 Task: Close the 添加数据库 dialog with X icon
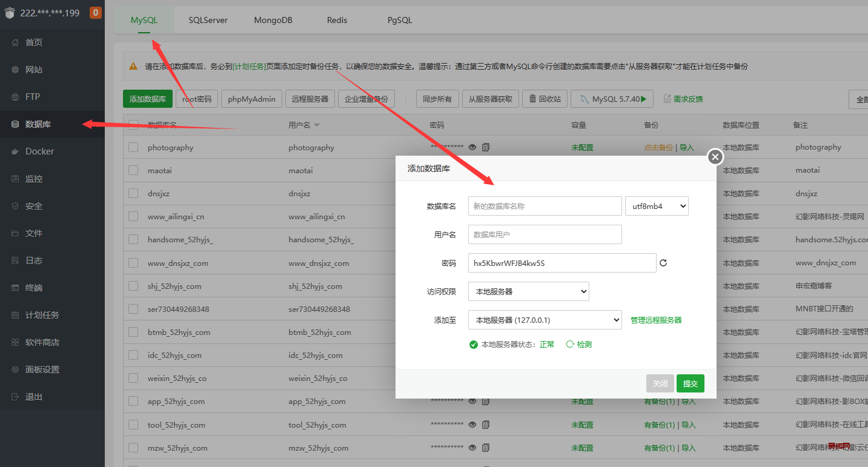coord(715,157)
